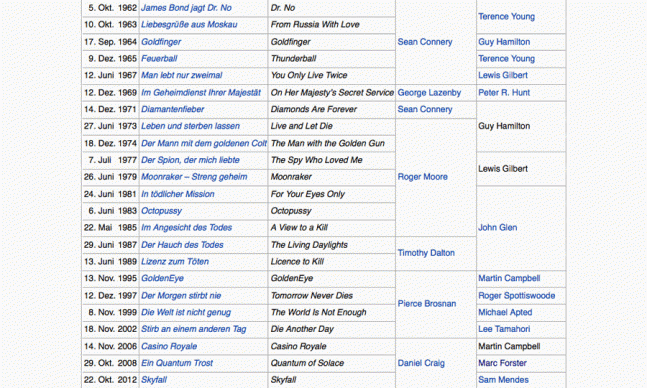Open the George Lazenby actor link
647x388 pixels.
click(x=429, y=93)
